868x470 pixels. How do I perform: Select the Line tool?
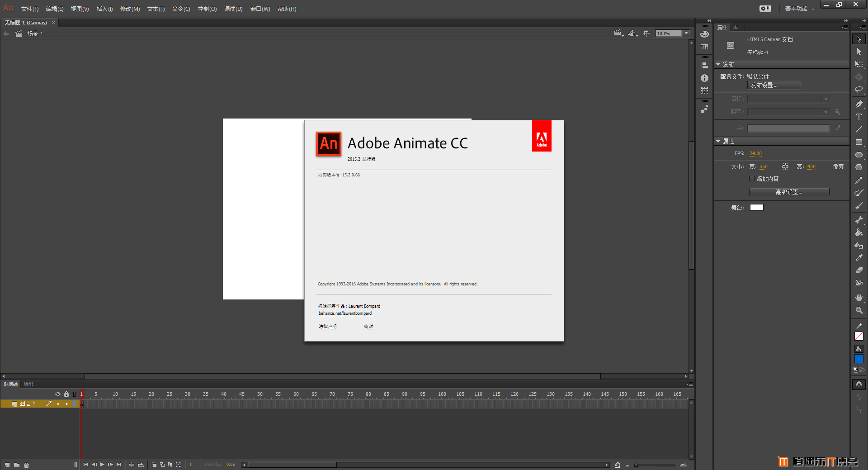point(859,129)
